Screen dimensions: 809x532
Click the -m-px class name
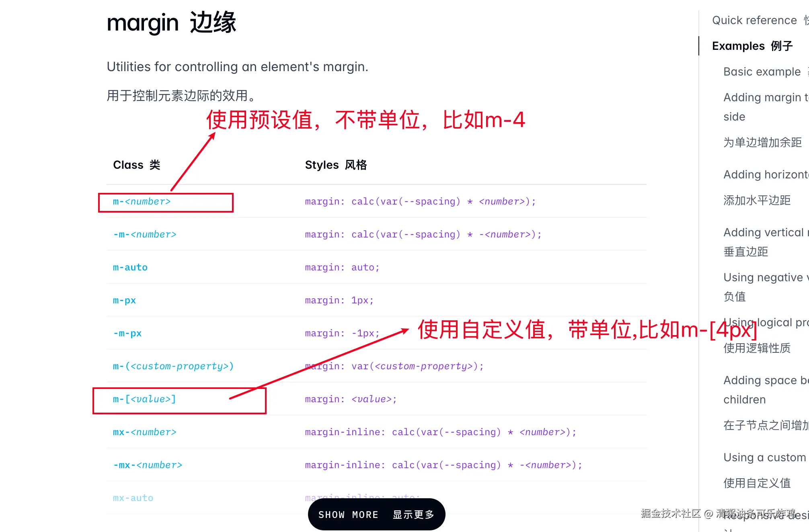[x=127, y=333]
